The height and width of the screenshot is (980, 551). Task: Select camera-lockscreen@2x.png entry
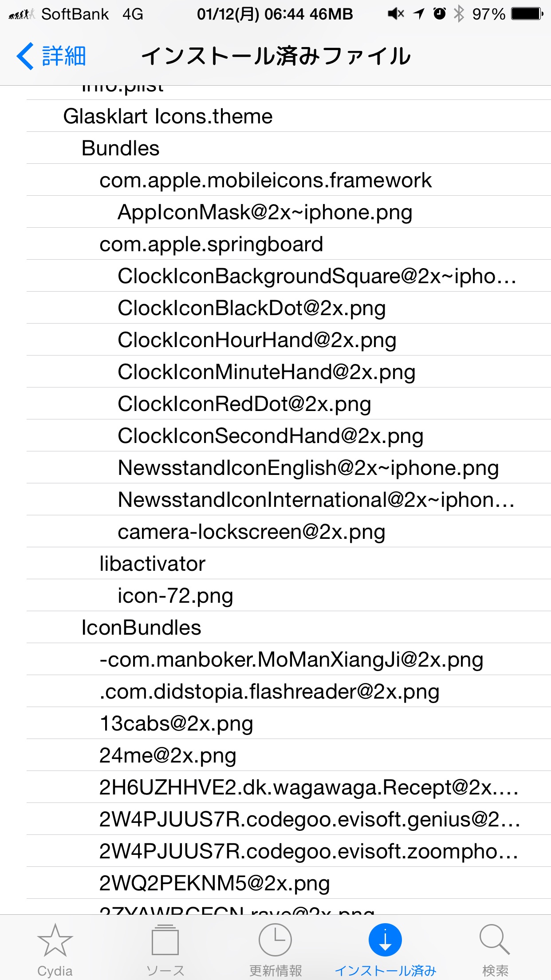coord(288,531)
